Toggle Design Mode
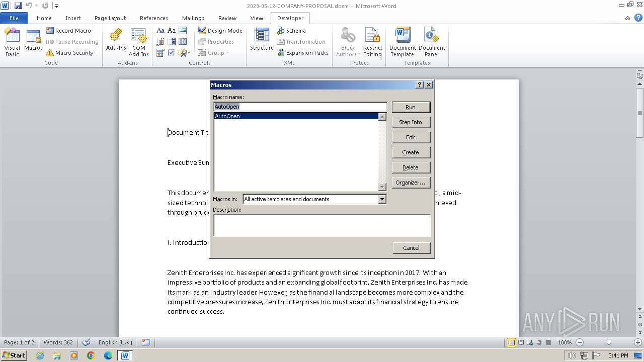Image resolution: width=644 pixels, height=362 pixels. (220, 31)
